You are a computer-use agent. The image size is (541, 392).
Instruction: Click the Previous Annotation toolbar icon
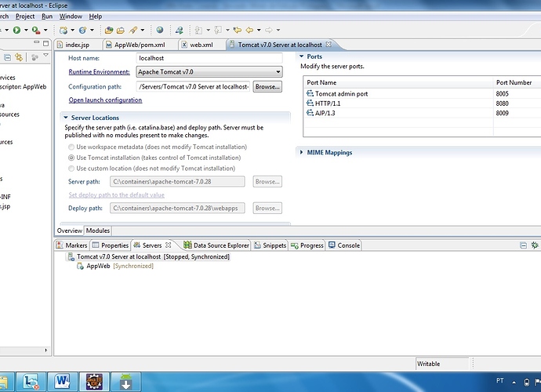click(218, 30)
